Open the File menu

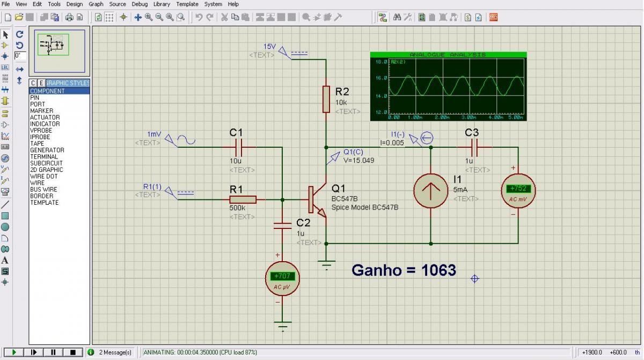pyautogui.click(x=6, y=4)
